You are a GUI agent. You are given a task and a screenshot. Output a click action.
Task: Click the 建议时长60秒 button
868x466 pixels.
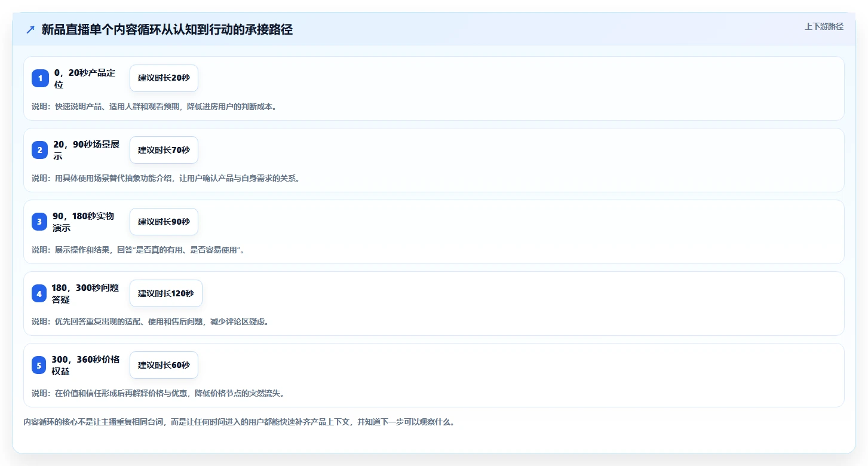pos(164,365)
